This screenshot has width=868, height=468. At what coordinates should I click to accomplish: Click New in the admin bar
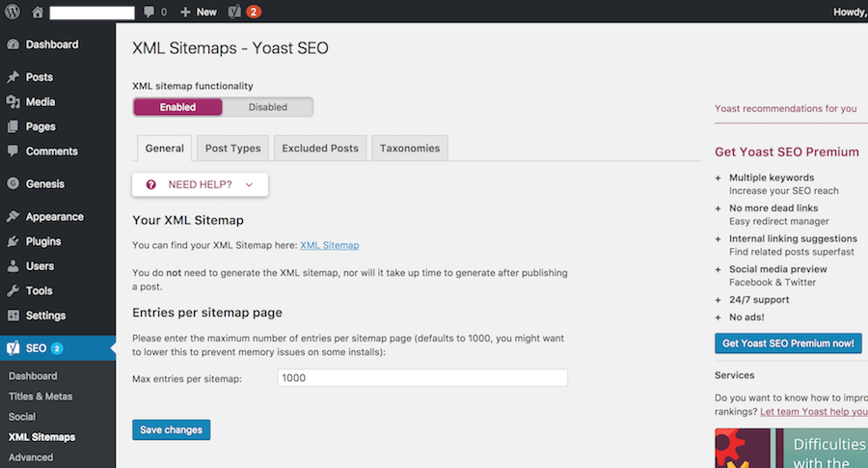click(206, 12)
